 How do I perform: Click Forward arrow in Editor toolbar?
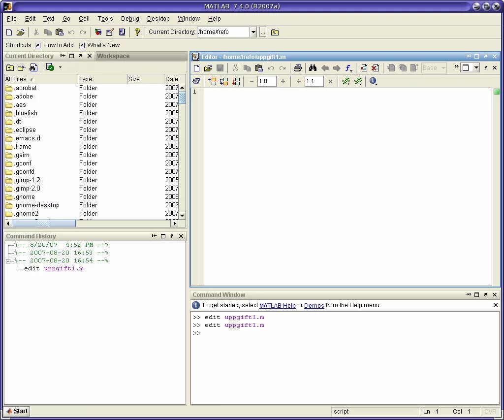pos(337,68)
